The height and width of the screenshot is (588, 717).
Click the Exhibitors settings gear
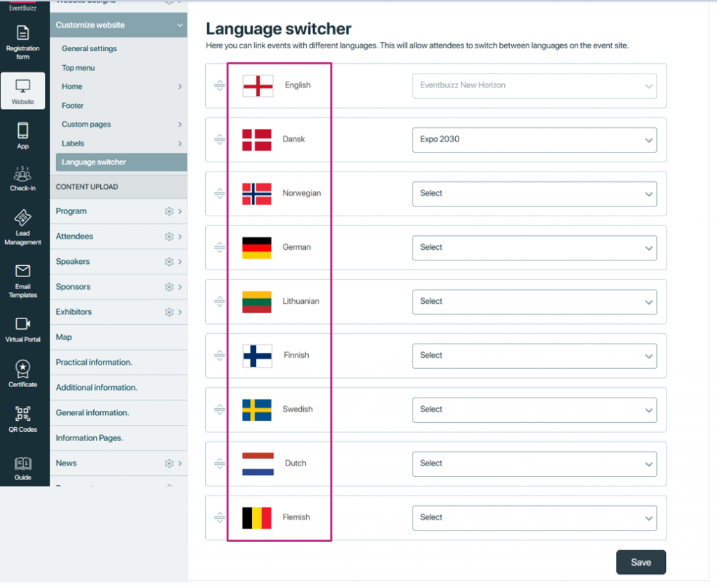tap(169, 312)
